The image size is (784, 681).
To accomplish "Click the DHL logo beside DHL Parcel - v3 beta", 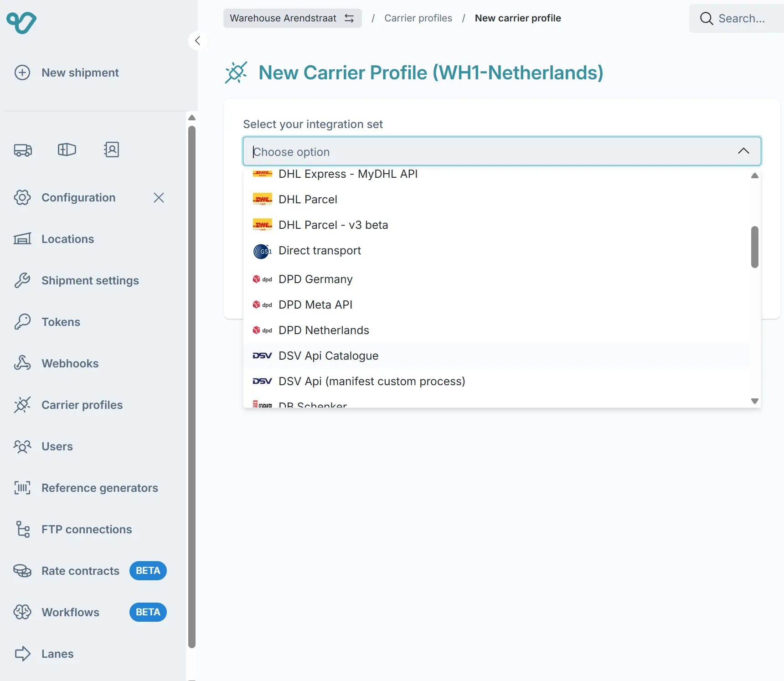I will (x=262, y=225).
